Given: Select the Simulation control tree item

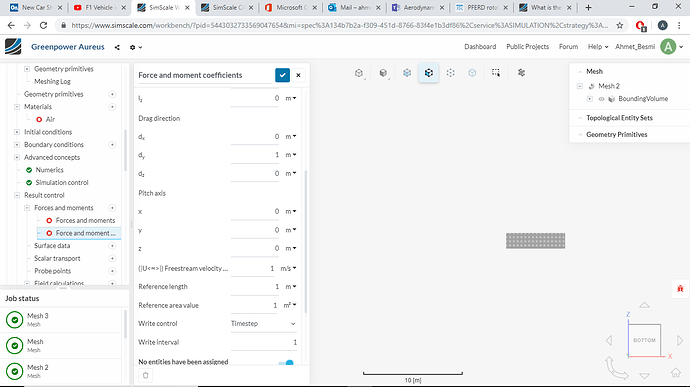Looking at the screenshot, I should tap(62, 182).
